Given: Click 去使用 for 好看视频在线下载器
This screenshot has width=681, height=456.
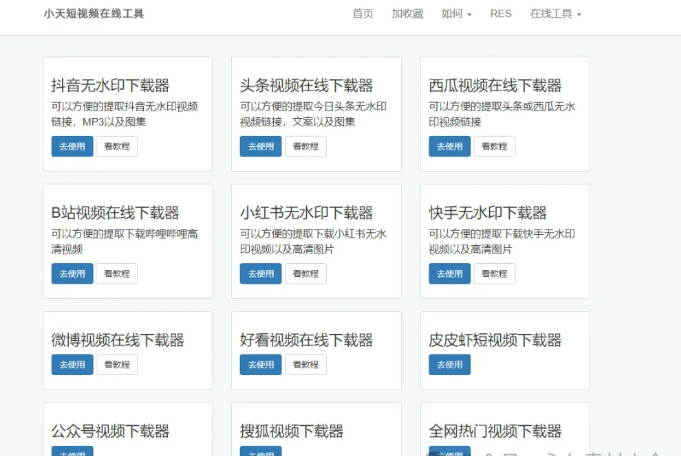Looking at the screenshot, I should 261,364.
